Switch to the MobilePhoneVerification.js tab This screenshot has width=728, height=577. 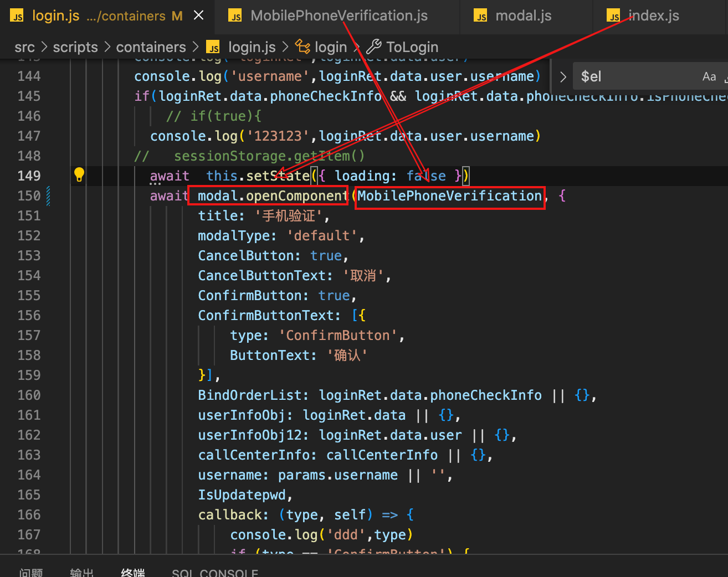pyautogui.click(x=339, y=16)
